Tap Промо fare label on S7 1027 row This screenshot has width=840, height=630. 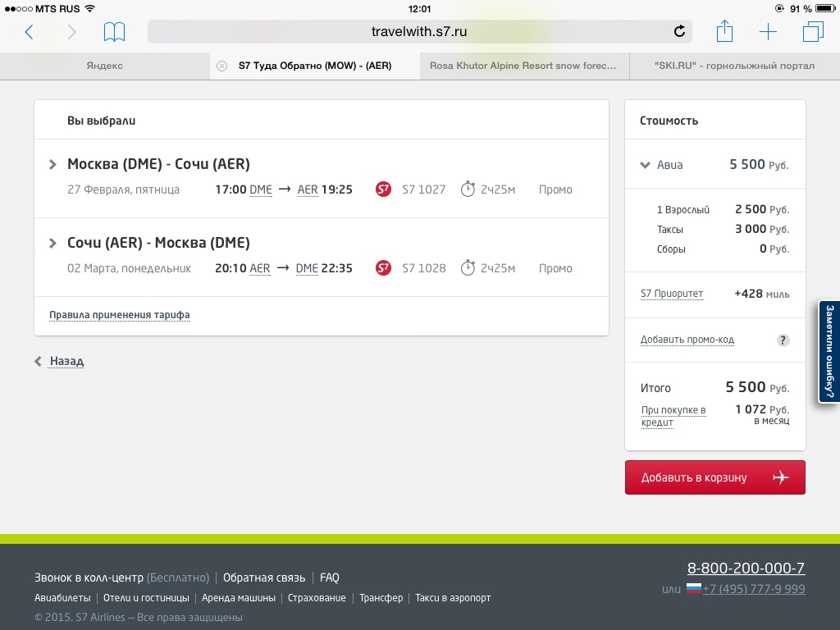coord(555,189)
